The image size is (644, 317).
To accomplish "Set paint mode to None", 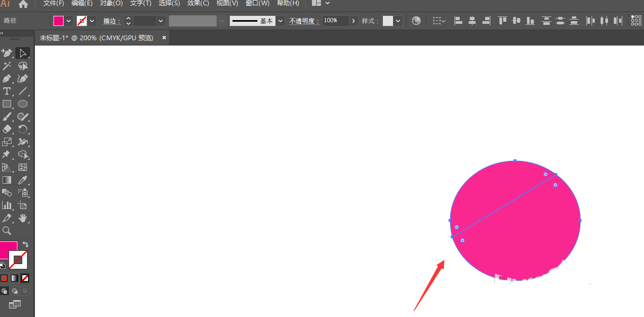I will tap(25, 278).
